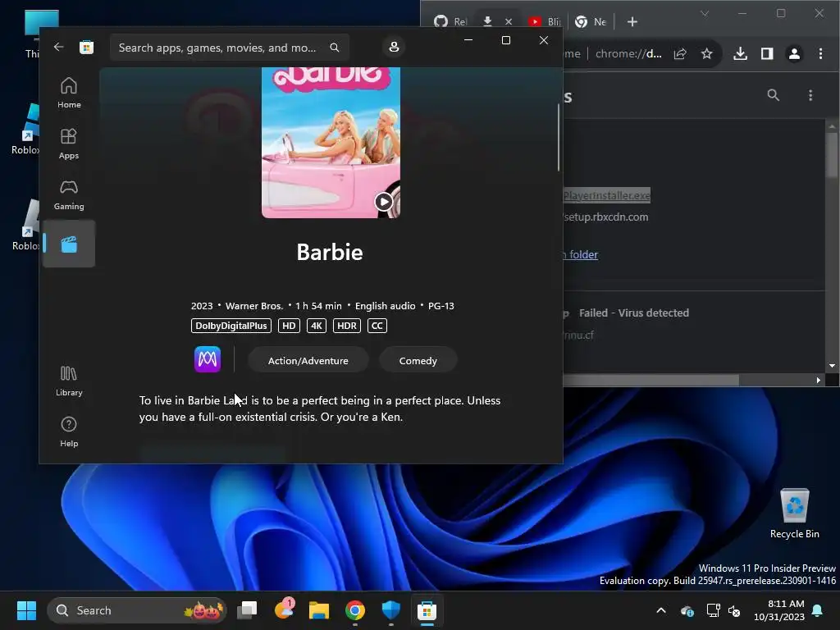
Task: Toggle Chrome side panel icon
Action: pos(767,53)
